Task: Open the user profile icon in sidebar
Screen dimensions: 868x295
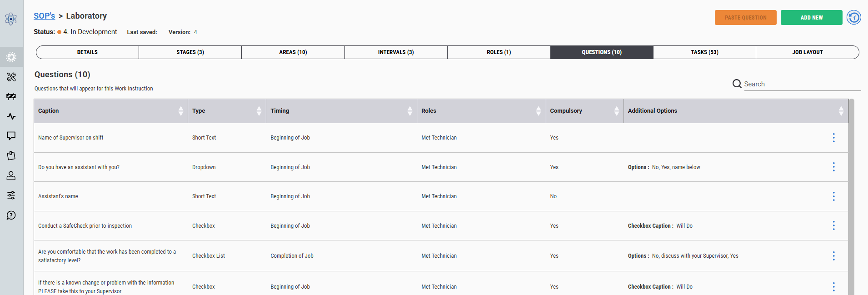Action: click(11, 175)
